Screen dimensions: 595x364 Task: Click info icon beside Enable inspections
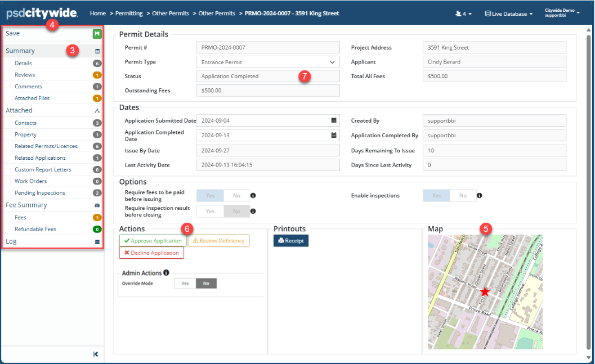click(479, 196)
